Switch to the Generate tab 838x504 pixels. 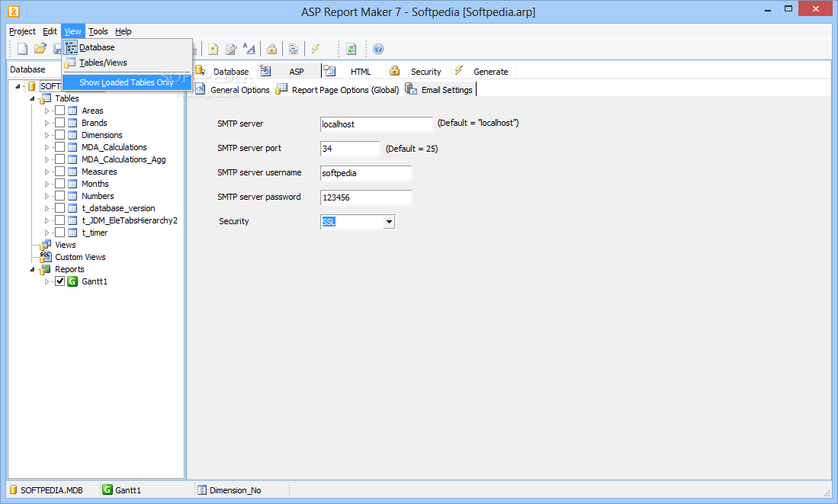(483, 72)
